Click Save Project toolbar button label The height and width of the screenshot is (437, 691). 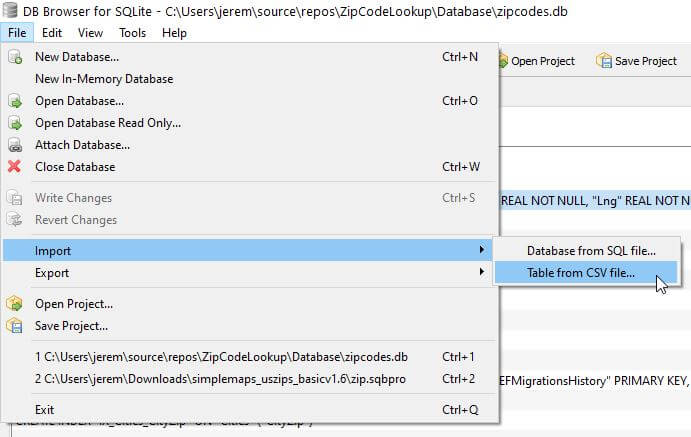646,61
